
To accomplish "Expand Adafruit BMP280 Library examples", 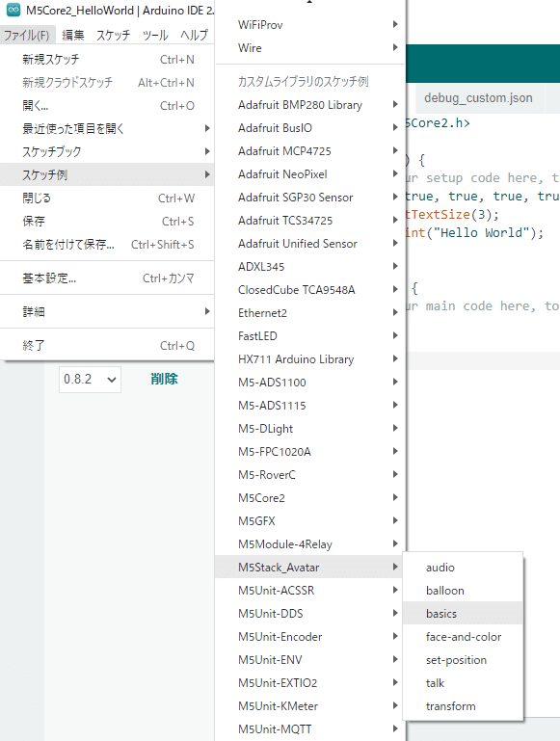I will coord(310,105).
